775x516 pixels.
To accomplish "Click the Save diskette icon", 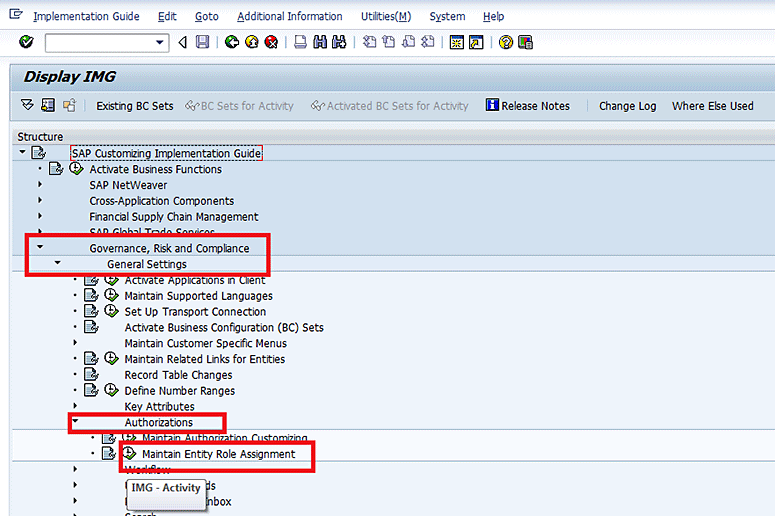I will (x=203, y=42).
